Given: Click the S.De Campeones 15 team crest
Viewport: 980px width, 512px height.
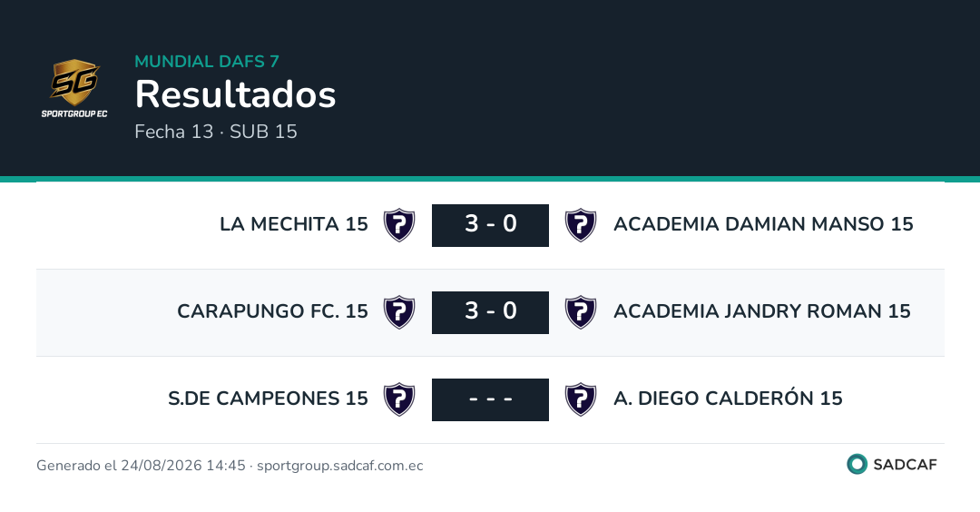Looking at the screenshot, I should pyautogui.click(x=399, y=399).
